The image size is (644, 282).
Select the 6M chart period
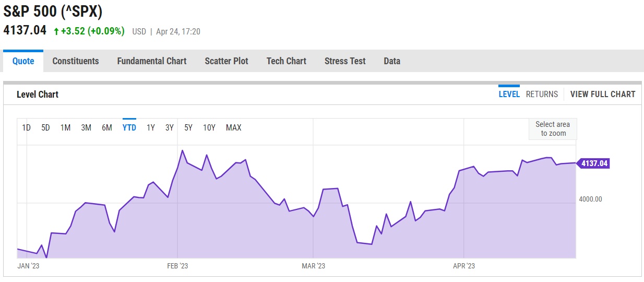click(107, 127)
